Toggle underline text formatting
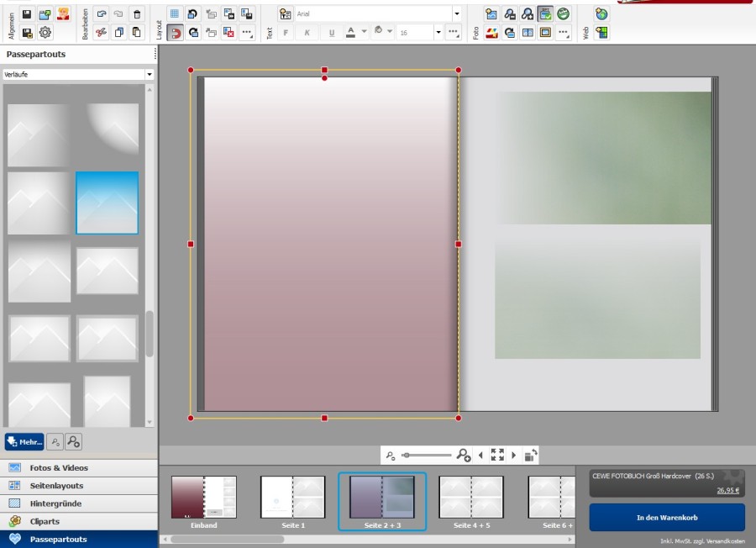Screen dimensions: 756x548 pos(332,33)
